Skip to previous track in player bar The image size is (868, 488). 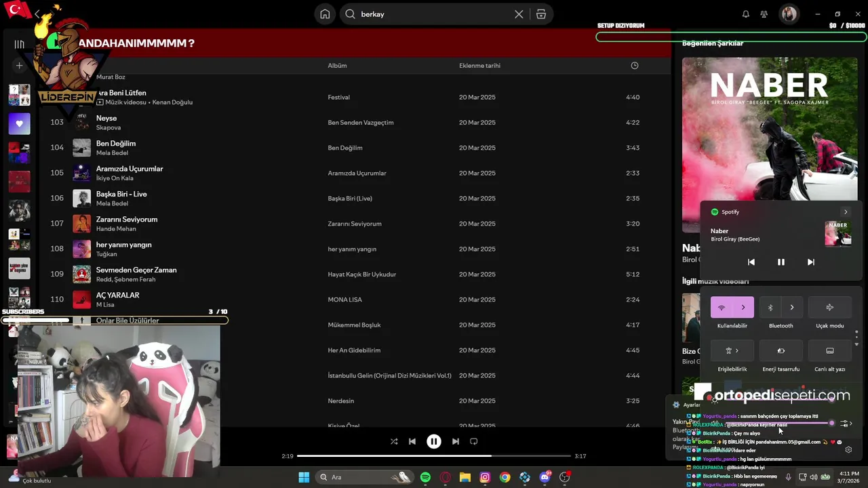(412, 441)
